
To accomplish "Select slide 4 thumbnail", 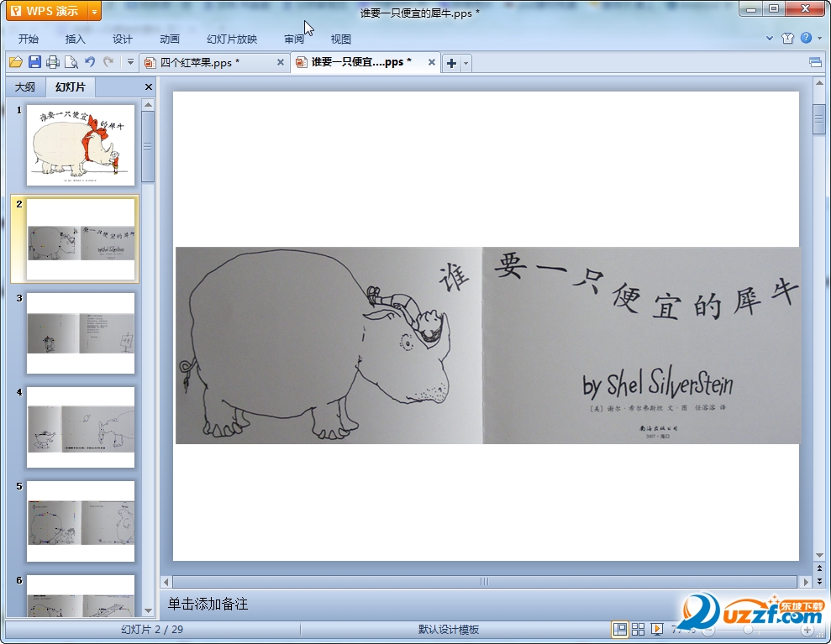I will pos(81,427).
